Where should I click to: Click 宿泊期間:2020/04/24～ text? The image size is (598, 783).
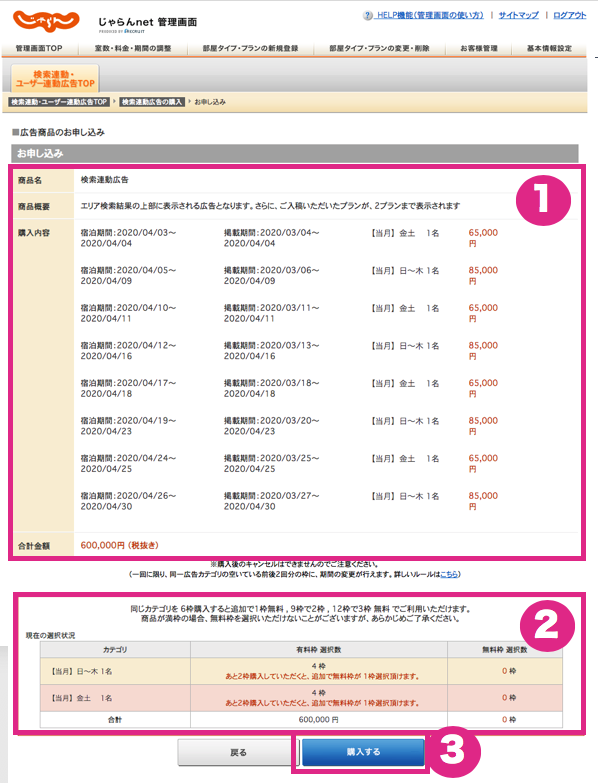pyautogui.click(x=128, y=458)
